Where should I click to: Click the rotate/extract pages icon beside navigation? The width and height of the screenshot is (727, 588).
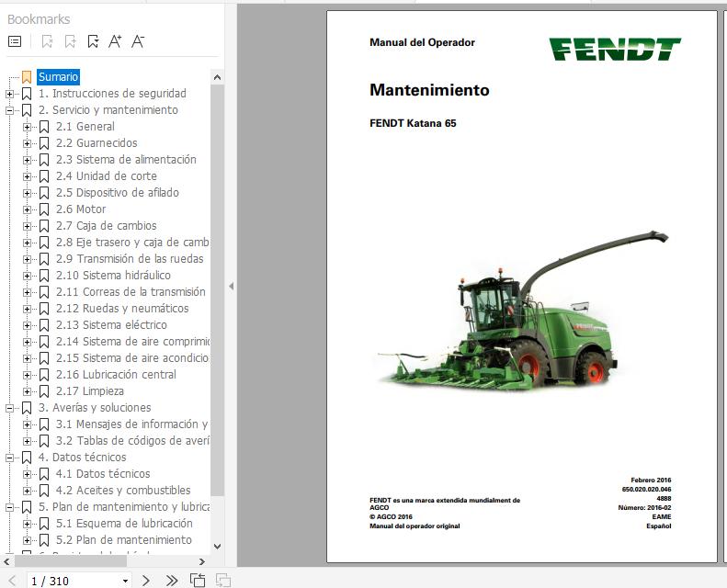click(x=198, y=580)
